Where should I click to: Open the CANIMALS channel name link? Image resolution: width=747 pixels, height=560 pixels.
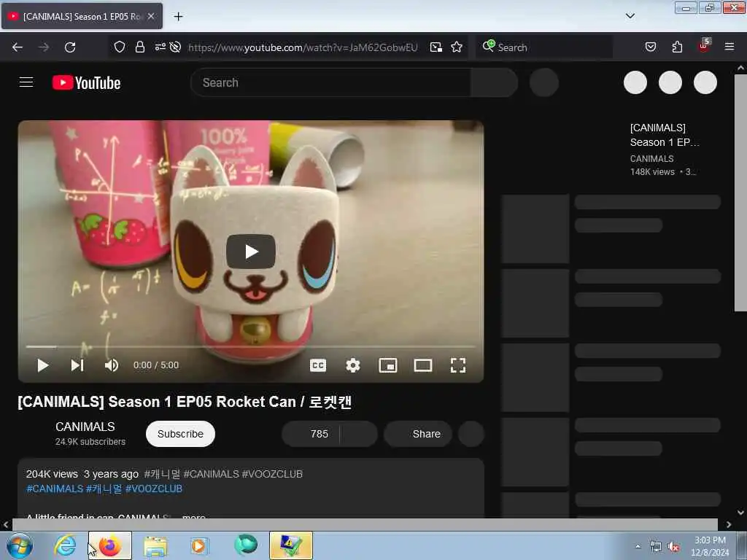85,427
